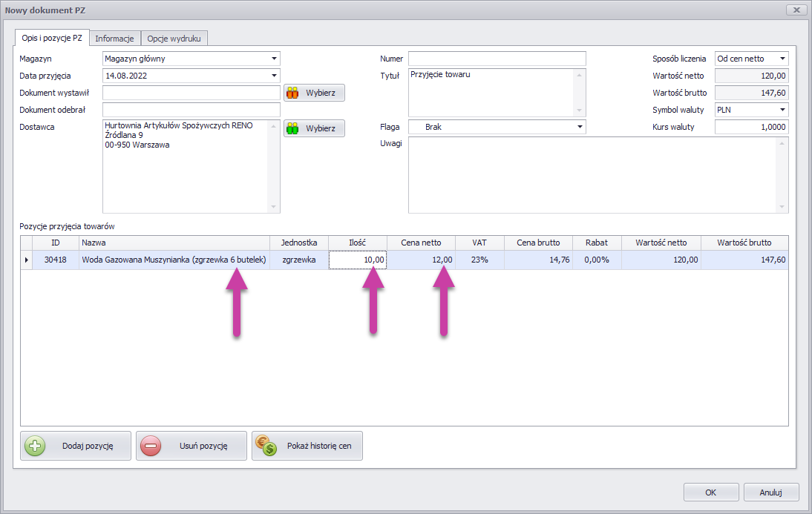Expand the Flaga dropdown
This screenshot has height=514, width=812.
tap(580, 127)
